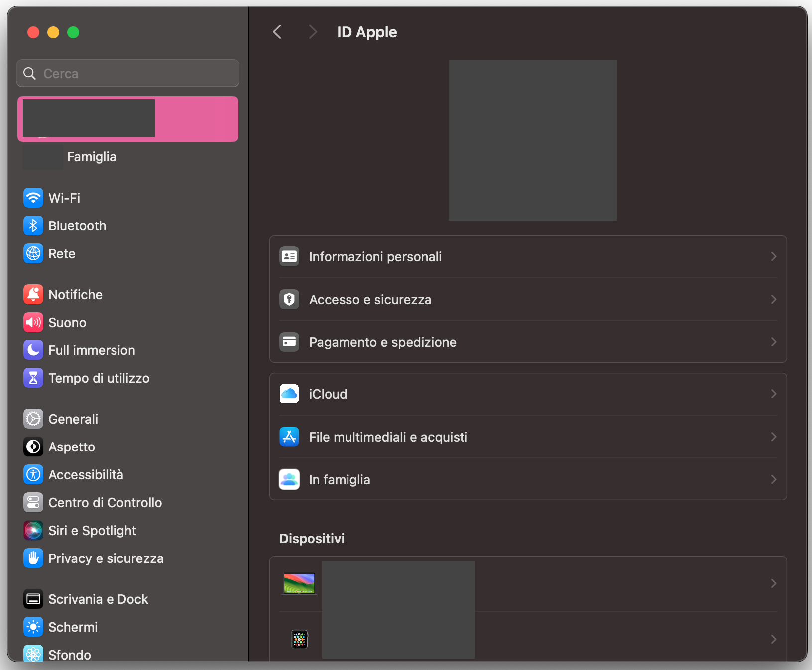Click the Siri e Spotlight icon
Screen dimensions: 812x670
click(x=33, y=530)
